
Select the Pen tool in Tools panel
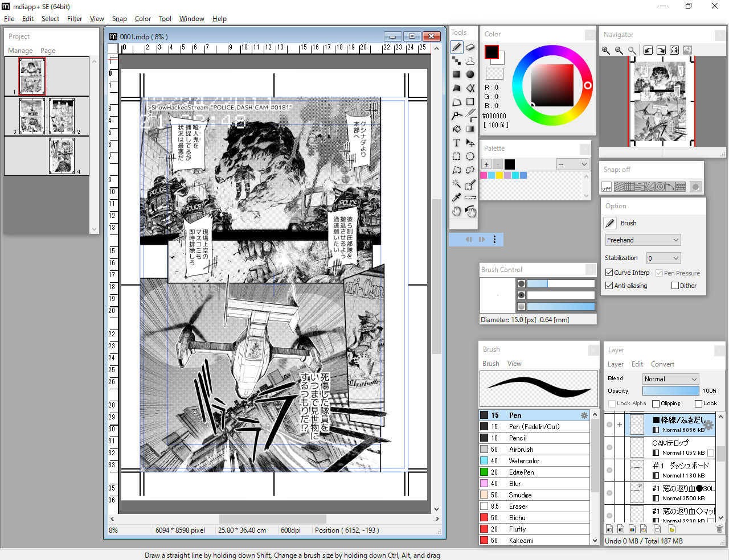(x=456, y=47)
